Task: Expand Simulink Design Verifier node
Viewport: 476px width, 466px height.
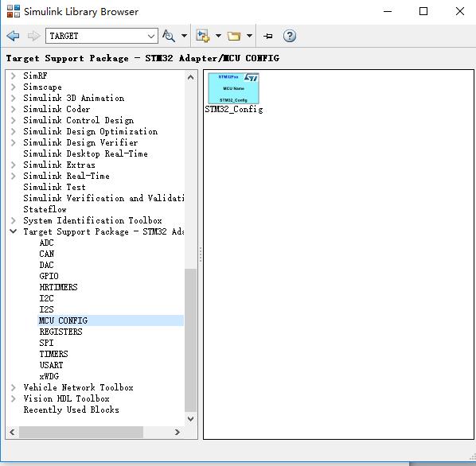Action: click(13, 142)
